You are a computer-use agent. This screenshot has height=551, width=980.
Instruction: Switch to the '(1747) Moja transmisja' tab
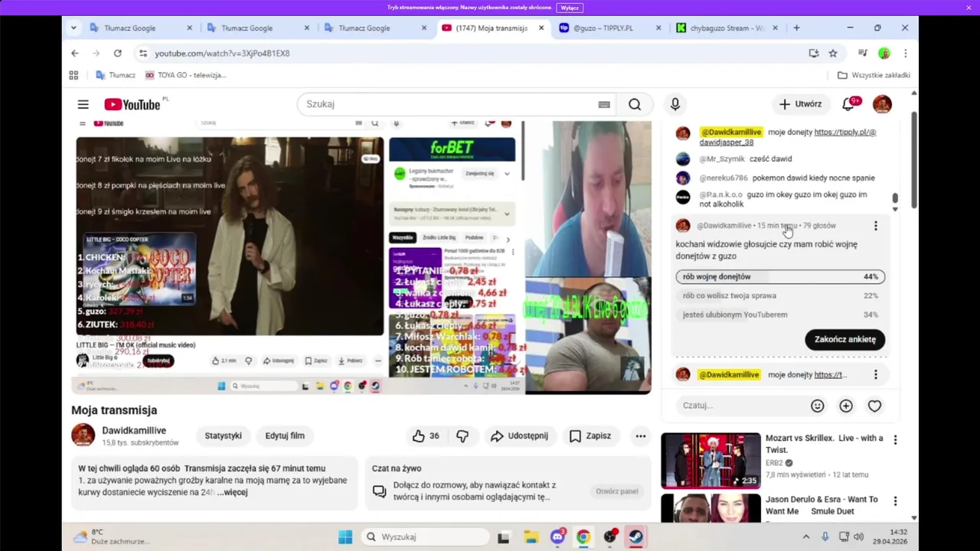tap(493, 28)
